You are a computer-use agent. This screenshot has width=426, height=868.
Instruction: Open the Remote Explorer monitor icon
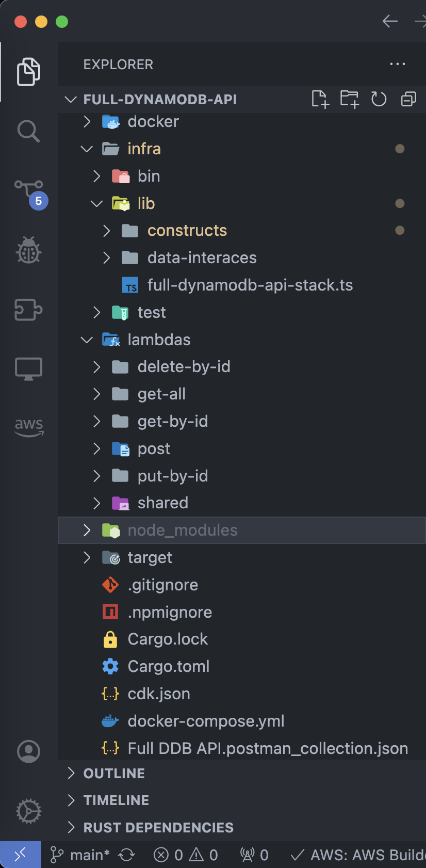(x=28, y=368)
